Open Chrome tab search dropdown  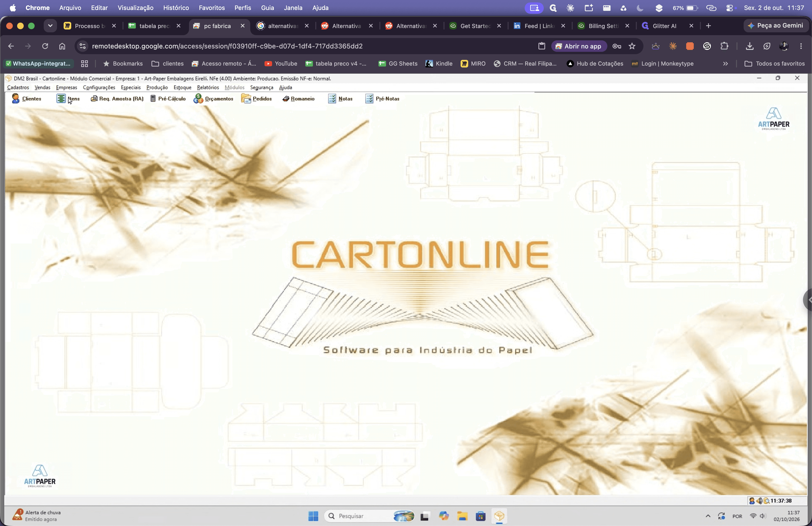point(50,26)
